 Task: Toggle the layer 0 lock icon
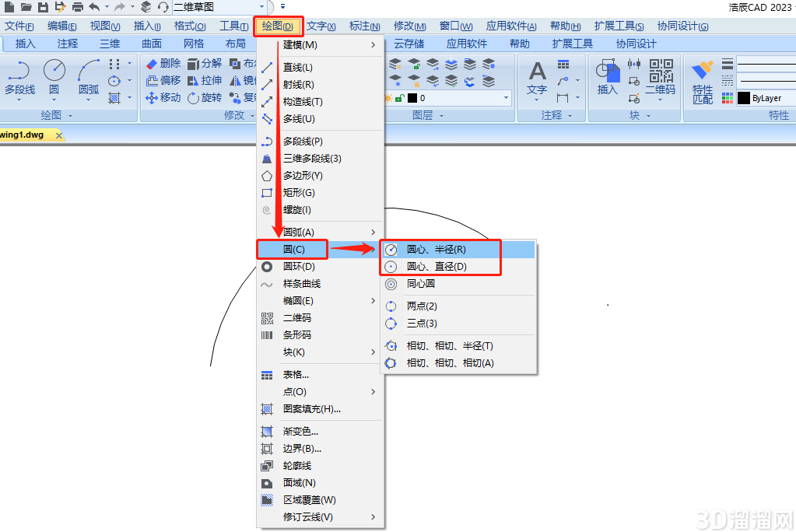(400, 98)
